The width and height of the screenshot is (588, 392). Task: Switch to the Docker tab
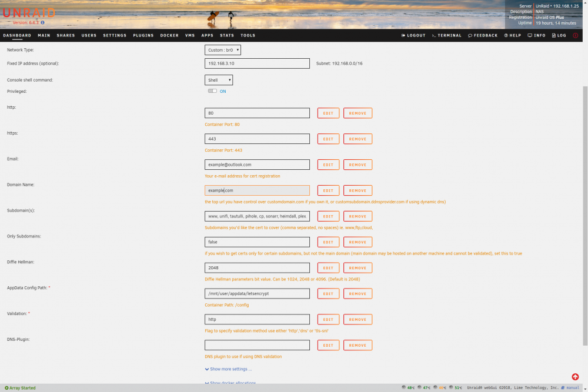click(169, 35)
